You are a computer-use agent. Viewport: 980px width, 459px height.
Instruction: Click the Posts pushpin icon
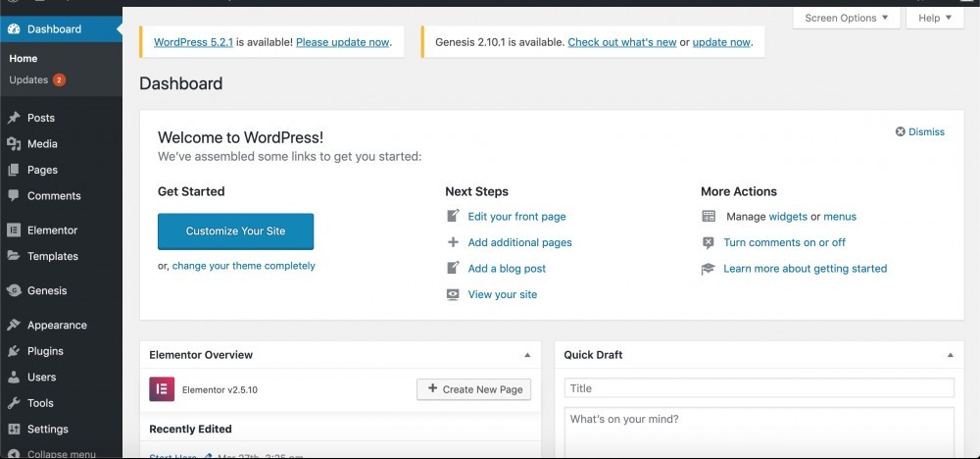coord(14,118)
